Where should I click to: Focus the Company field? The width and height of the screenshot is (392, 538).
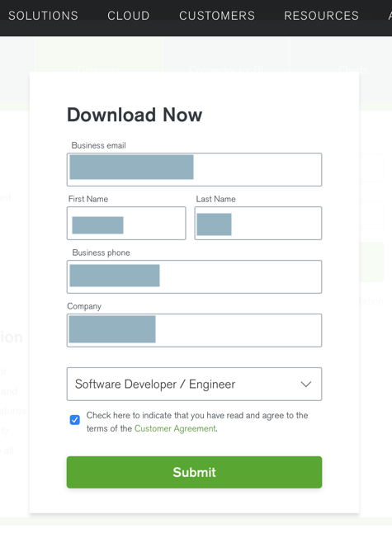194,330
